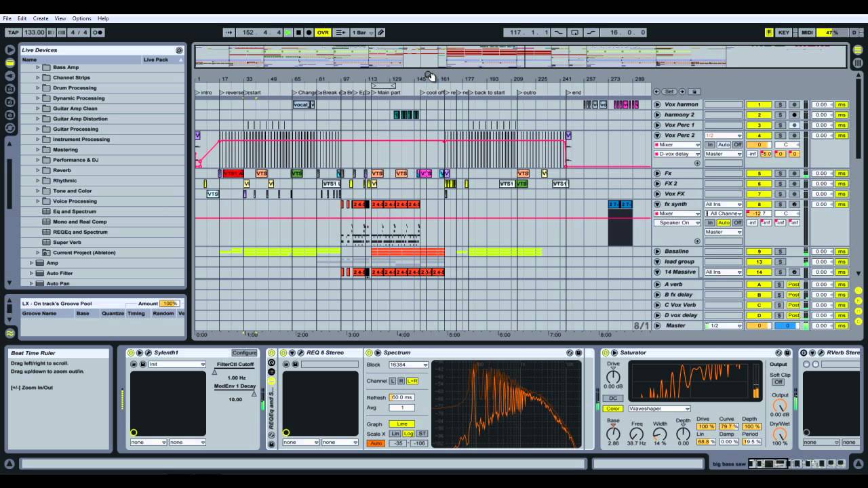Open the File menu

[7, 18]
